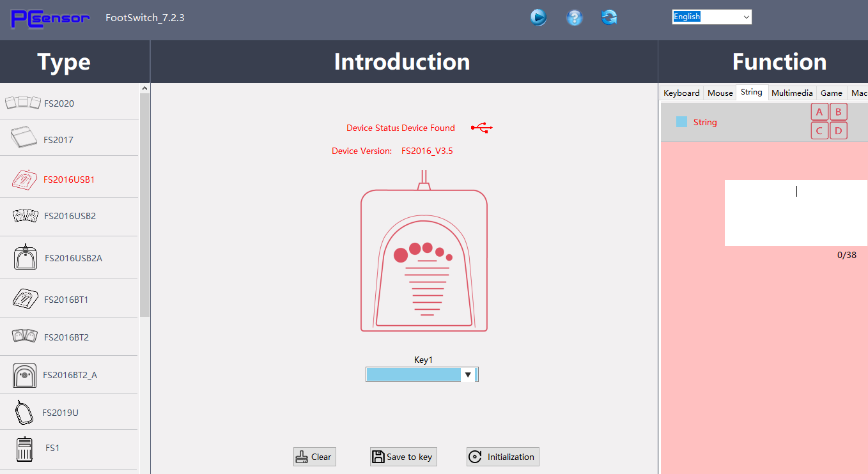Open help via question mark icon
868x474 pixels.
(x=575, y=17)
